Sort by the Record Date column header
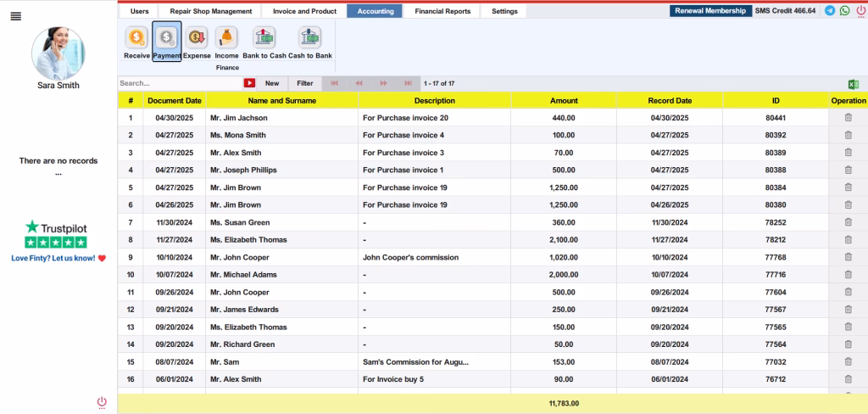Screen dimensions: 868x414 (670, 100)
